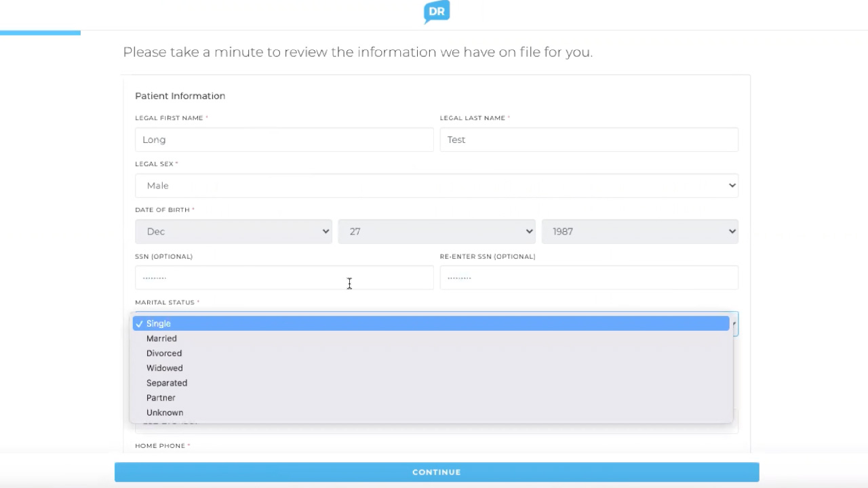Open birth day dropdown showing 27

[x=436, y=232]
